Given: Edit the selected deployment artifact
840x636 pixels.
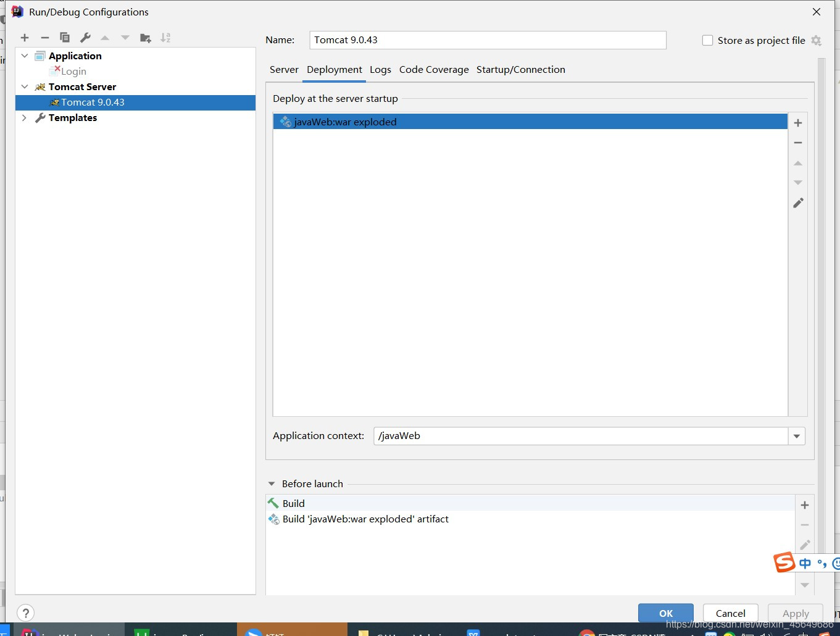Looking at the screenshot, I should pos(798,203).
